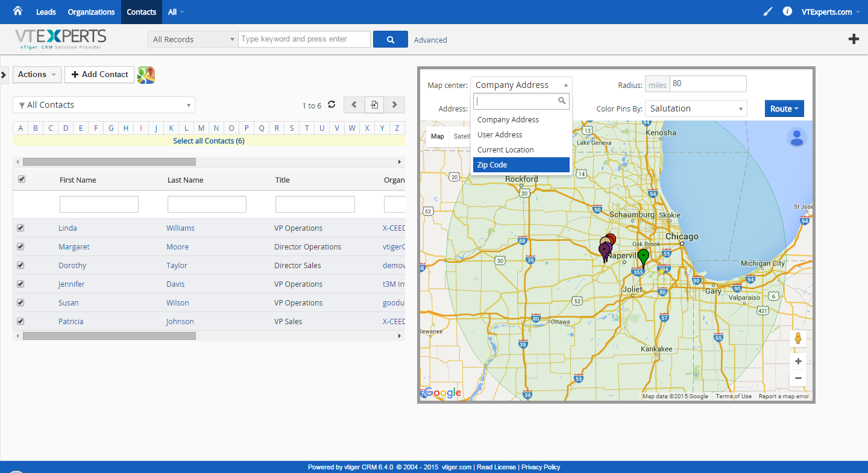Expand the left sidebar arrow
868x473 pixels.
(x=4, y=75)
